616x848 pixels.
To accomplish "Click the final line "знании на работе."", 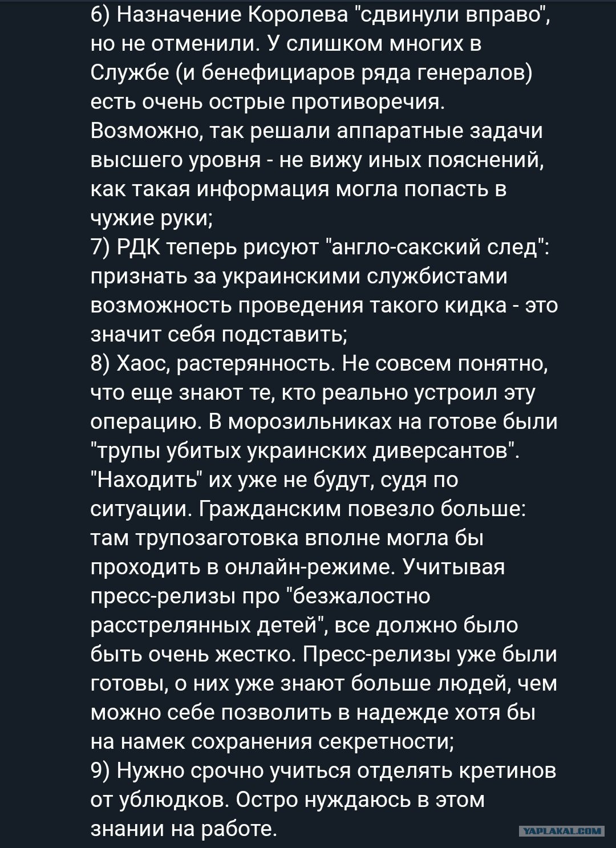I will [184, 829].
